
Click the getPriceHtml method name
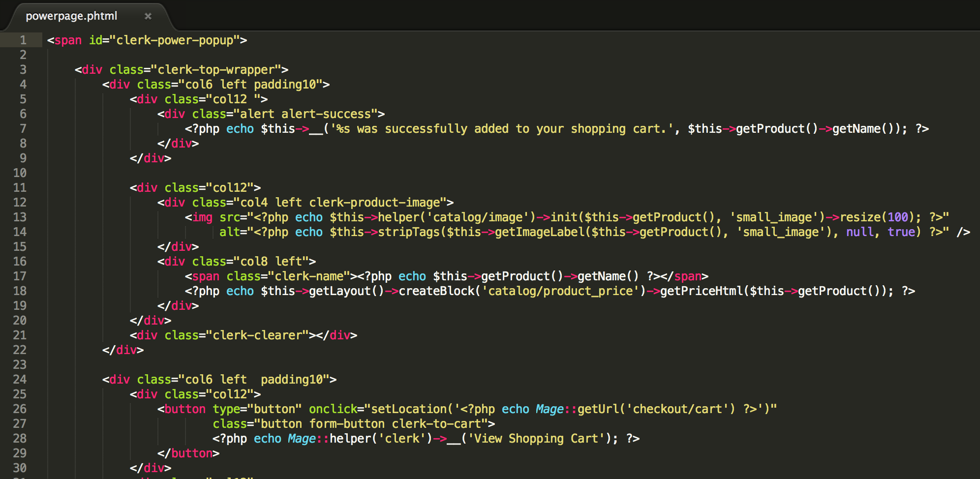pos(702,291)
